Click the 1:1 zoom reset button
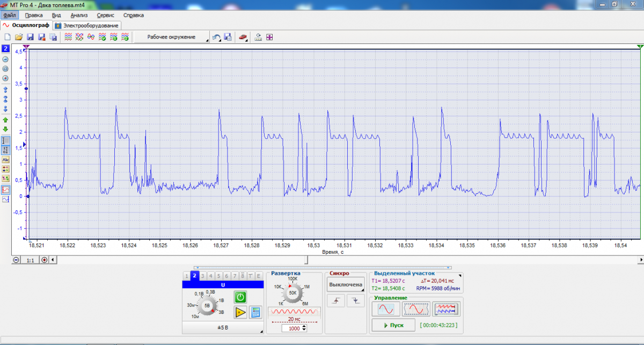The image size is (644, 345). [30, 260]
